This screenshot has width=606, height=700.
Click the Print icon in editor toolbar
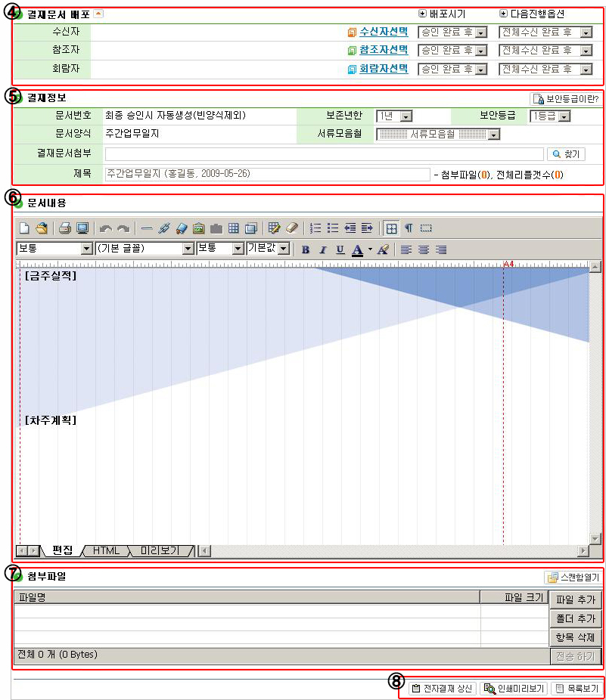[65, 228]
